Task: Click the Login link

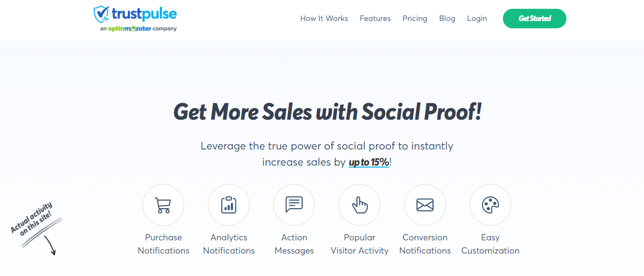Action: [x=477, y=19]
